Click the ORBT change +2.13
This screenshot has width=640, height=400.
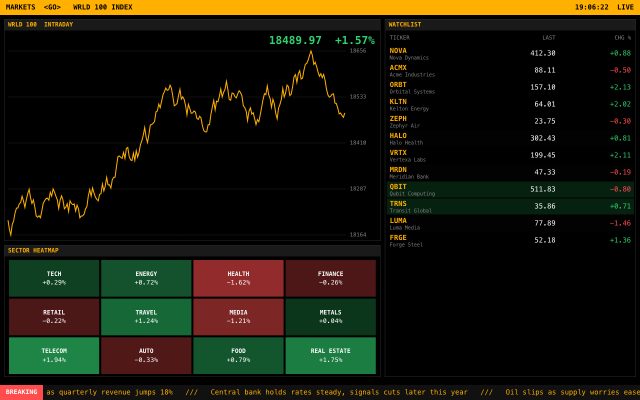coord(620,87)
